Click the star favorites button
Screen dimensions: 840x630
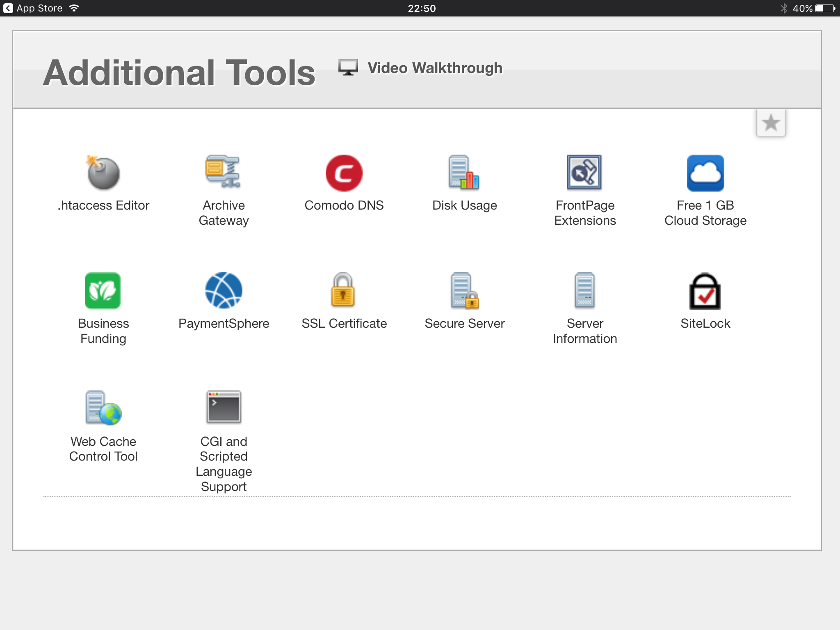771,123
